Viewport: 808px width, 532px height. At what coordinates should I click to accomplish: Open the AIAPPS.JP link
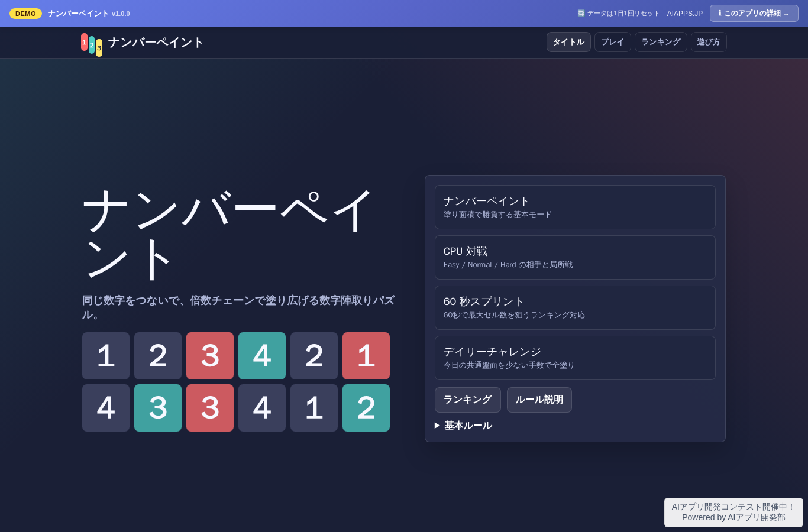point(685,14)
